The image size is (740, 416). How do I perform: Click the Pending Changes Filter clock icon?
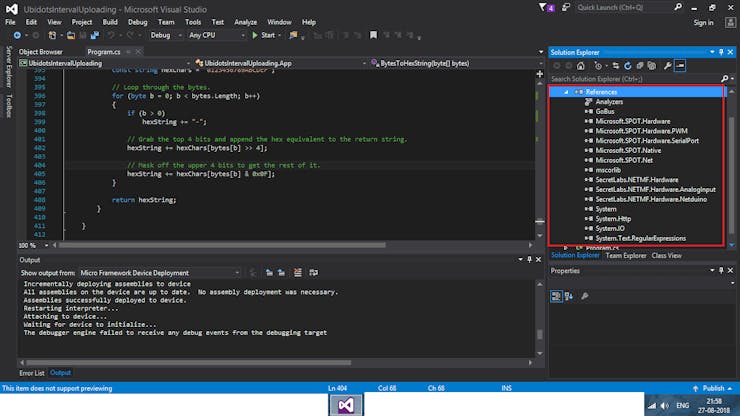pyautogui.click(x=598, y=66)
